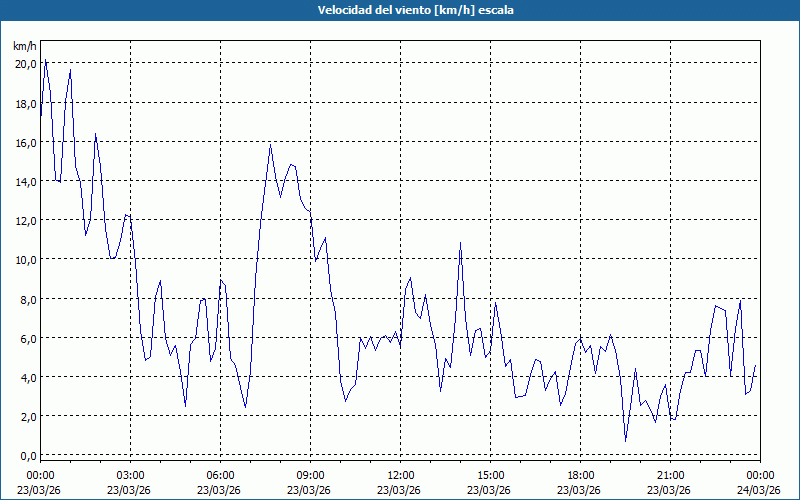Select the 15:00 time marker

point(490,475)
